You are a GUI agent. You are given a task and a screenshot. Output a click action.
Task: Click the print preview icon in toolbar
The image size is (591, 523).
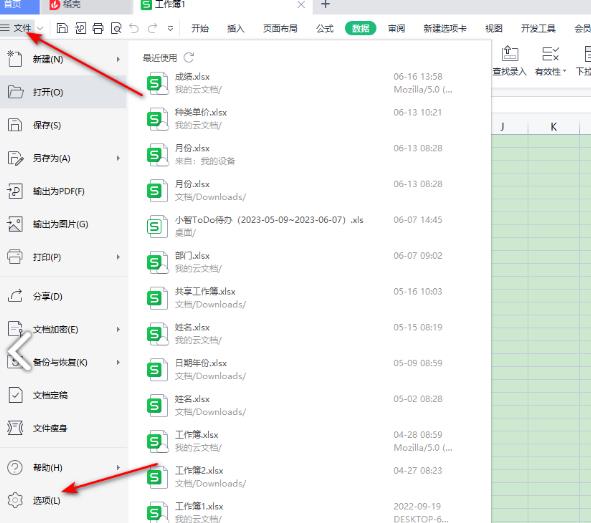[116, 28]
